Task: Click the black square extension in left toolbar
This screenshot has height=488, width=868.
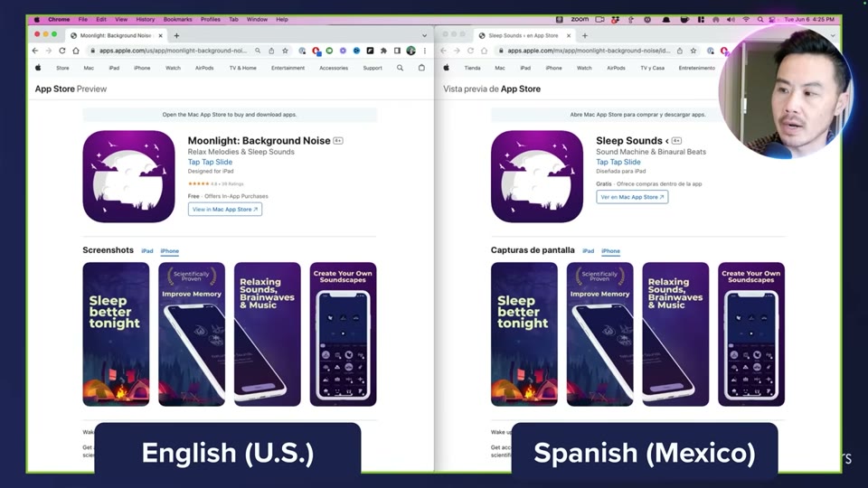Action: [371, 51]
